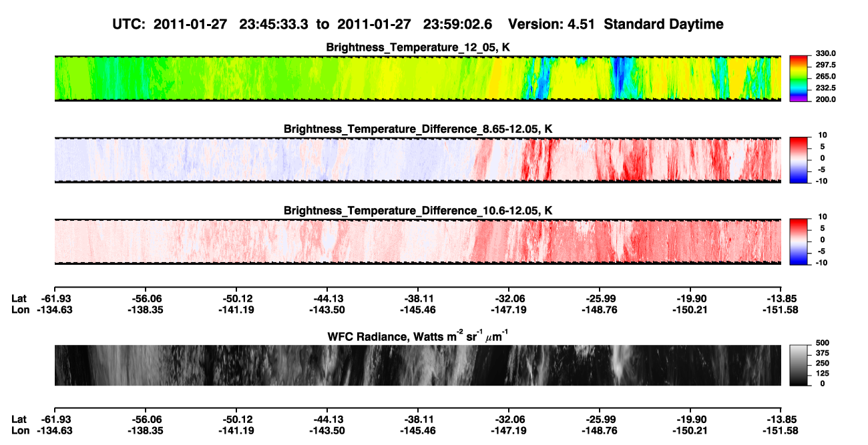868x445 pixels.
Task: Select the 8.65-12.05 difference image strip
Action: click(x=417, y=160)
